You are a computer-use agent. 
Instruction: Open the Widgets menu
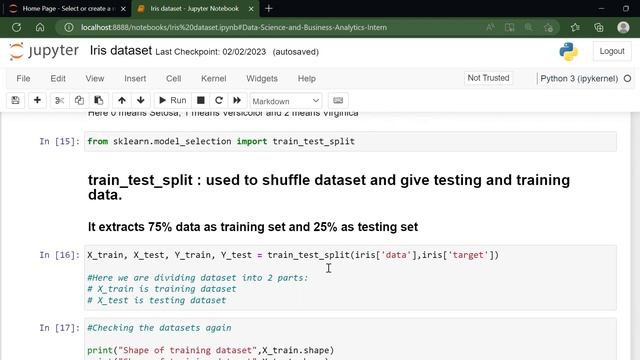click(262, 78)
